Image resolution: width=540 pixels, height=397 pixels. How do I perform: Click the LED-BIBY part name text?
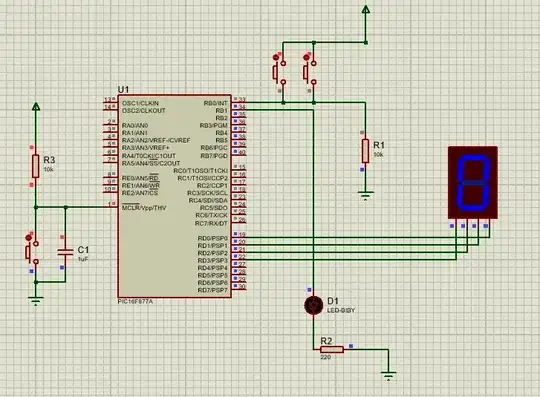(x=341, y=310)
